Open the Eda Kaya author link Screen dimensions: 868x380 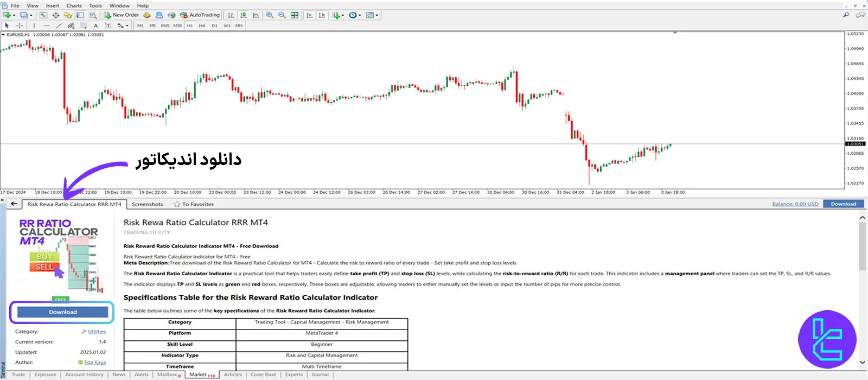pyautogui.click(x=95, y=362)
